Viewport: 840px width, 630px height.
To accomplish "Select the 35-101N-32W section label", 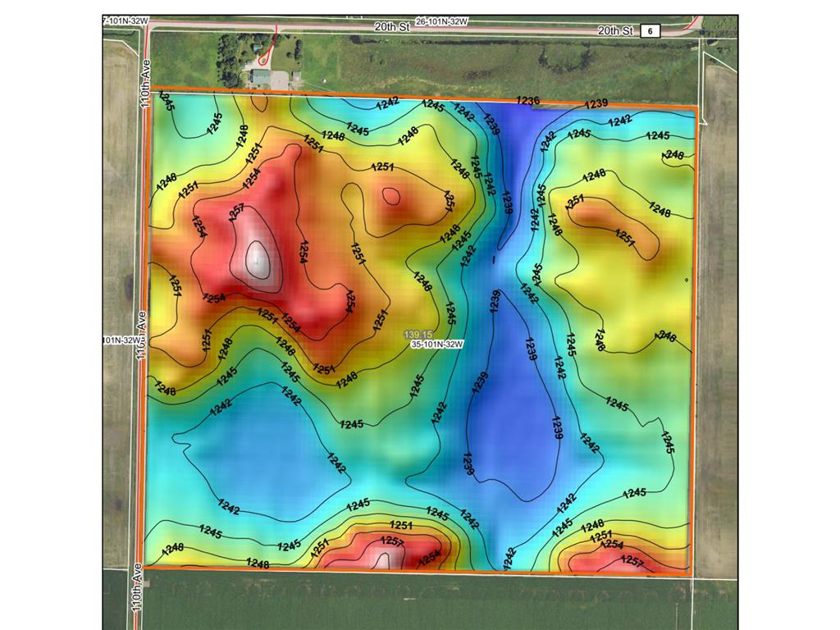I will point(438,345).
